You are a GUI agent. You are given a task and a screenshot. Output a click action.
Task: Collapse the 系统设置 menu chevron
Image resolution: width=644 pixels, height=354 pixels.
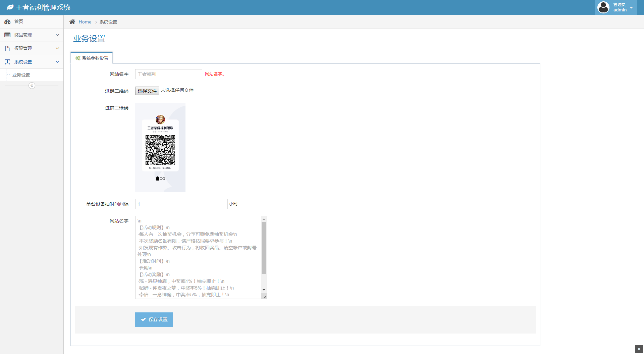click(x=57, y=62)
